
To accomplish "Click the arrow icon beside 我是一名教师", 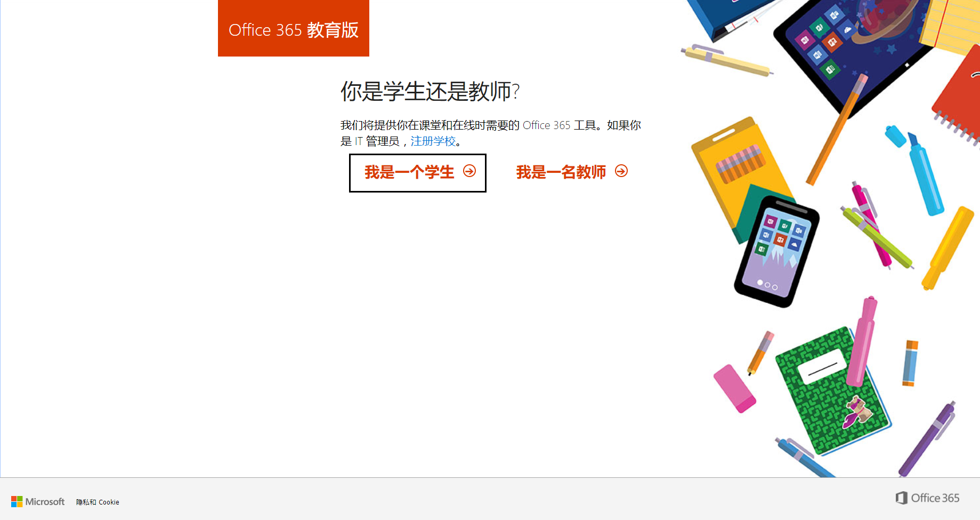I will tap(621, 171).
